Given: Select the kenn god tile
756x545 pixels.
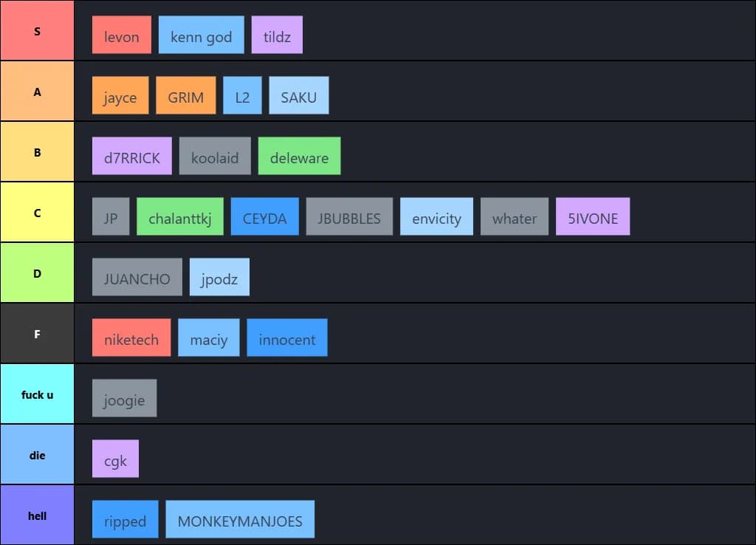Looking at the screenshot, I should [201, 35].
